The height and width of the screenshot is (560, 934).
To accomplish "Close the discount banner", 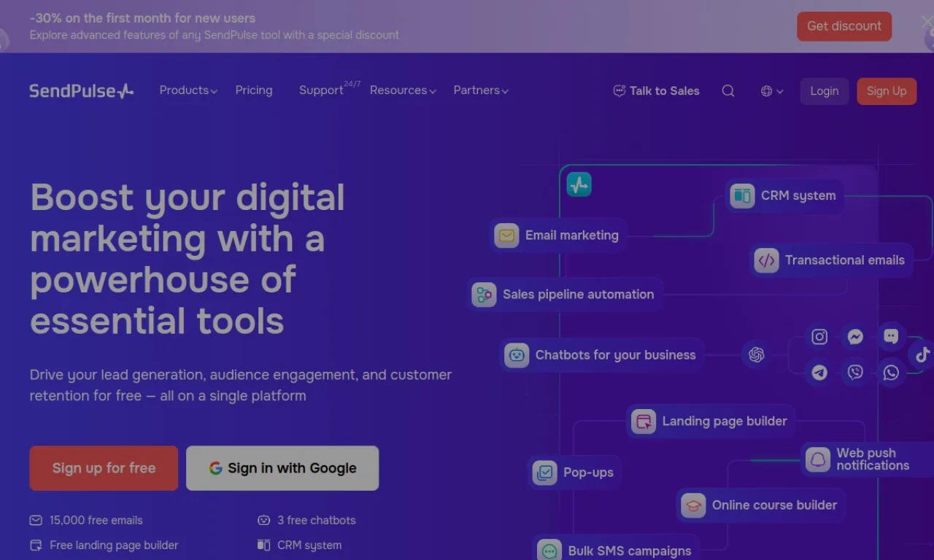I will coord(927,22).
